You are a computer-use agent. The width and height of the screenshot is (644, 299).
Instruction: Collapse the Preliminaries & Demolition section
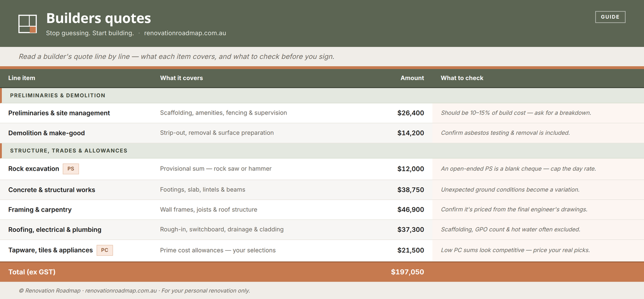[322, 96]
